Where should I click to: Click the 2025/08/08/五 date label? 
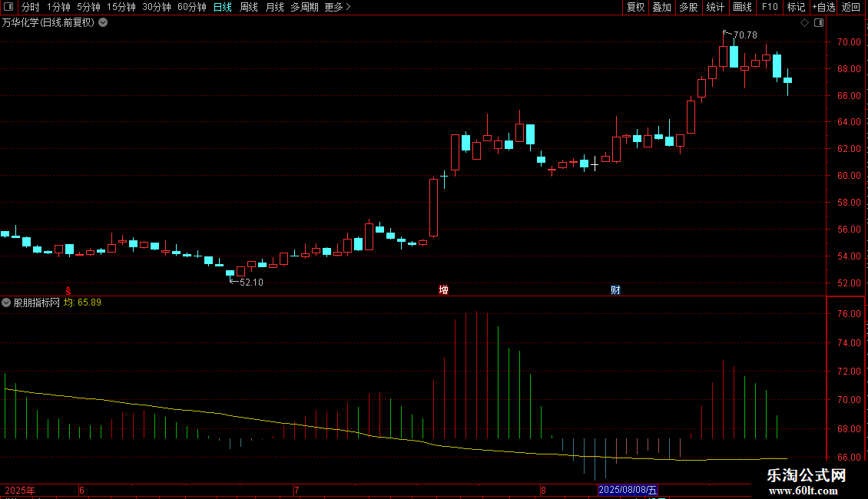pos(628,490)
